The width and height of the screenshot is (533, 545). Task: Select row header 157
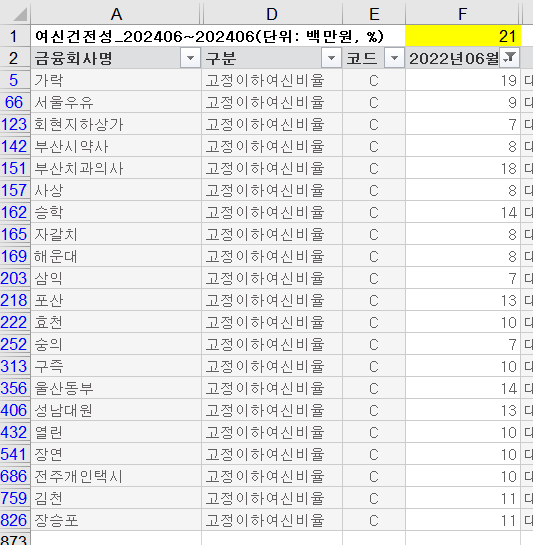click(x=15, y=190)
